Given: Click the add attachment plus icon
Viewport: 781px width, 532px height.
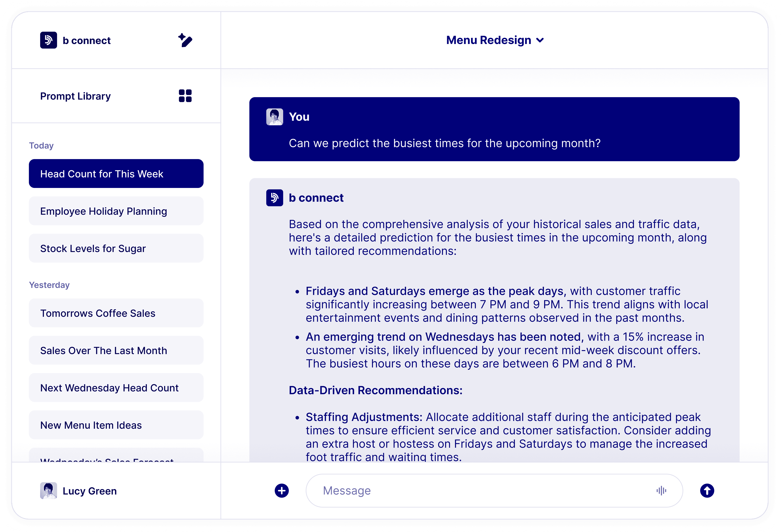Looking at the screenshot, I should [x=282, y=491].
